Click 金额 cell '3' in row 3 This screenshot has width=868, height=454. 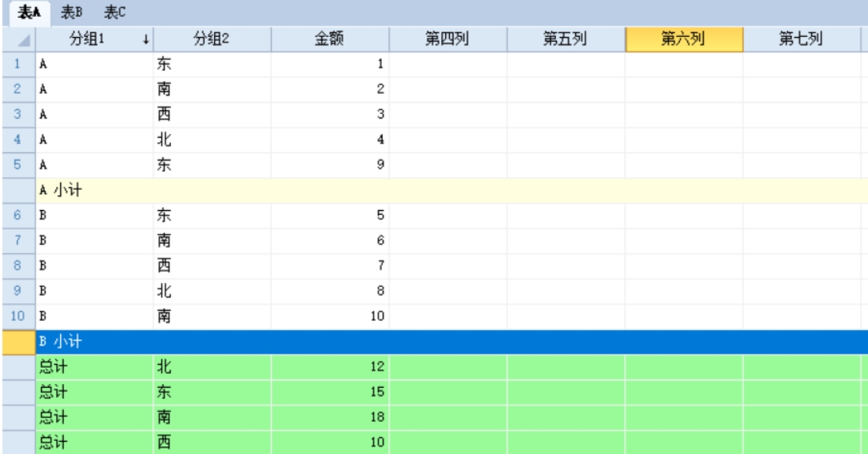[x=330, y=115]
